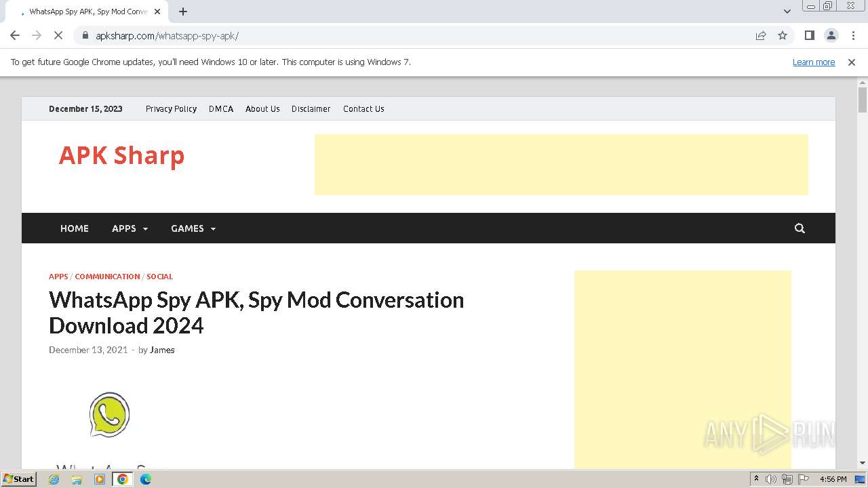
Task: Open author James link
Action: pyautogui.click(x=162, y=350)
